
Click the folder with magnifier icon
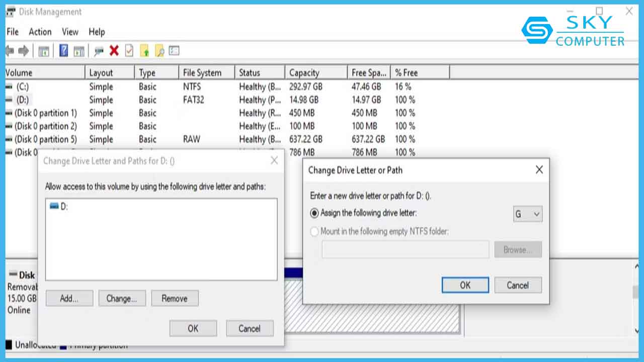[159, 51]
